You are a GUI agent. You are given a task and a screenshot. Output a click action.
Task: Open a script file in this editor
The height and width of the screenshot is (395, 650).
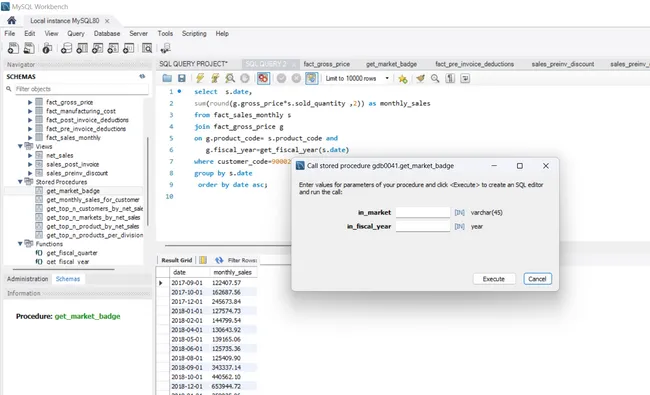coord(167,78)
